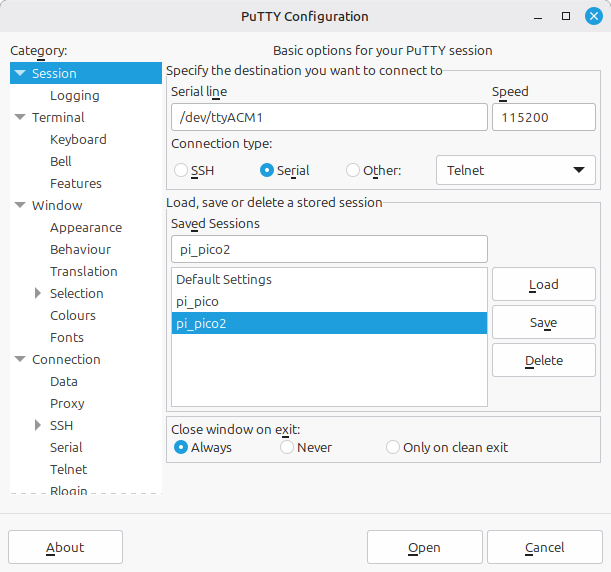Open the Proxy settings category
611x572 pixels.
point(67,404)
